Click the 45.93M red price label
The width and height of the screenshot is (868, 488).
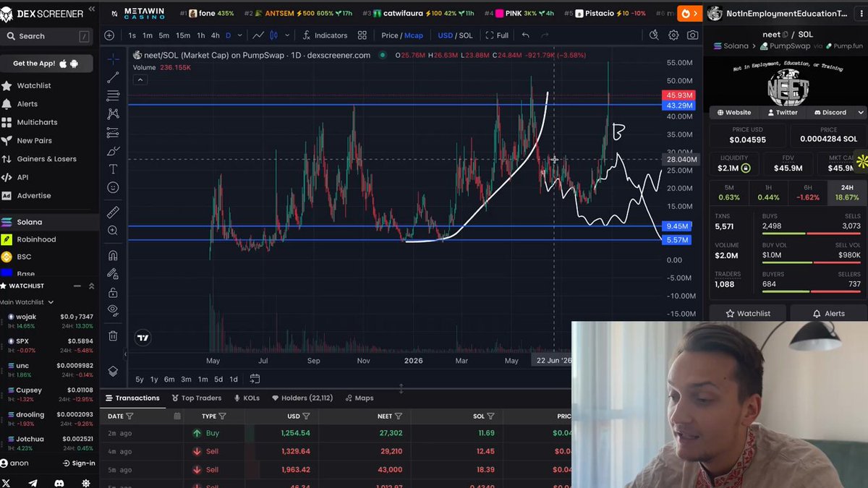click(678, 95)
